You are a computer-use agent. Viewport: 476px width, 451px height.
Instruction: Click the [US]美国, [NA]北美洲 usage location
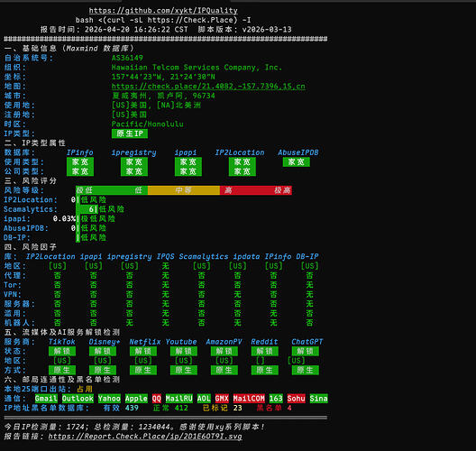coord(156,105)
